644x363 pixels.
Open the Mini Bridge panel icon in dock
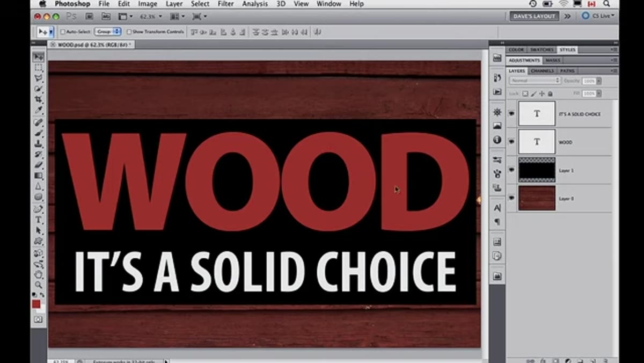(497, 58)
